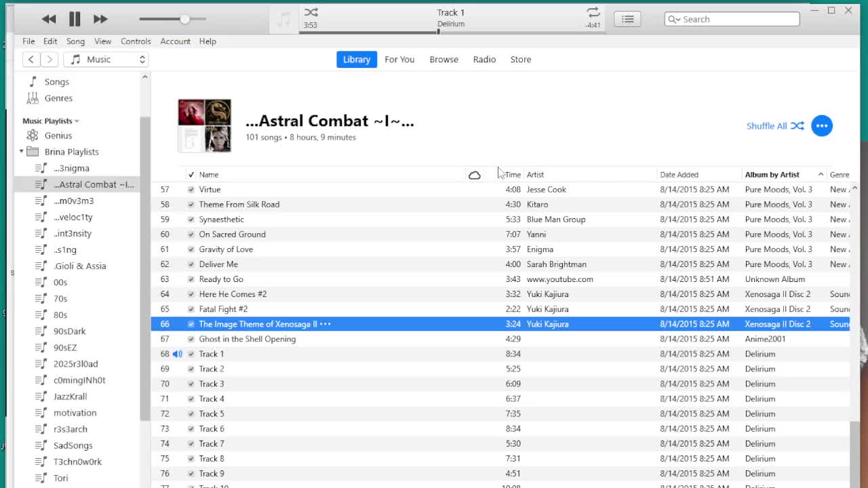
Task: Open the ellipsis on The Image Theme row
Action: tap(325, 324)
